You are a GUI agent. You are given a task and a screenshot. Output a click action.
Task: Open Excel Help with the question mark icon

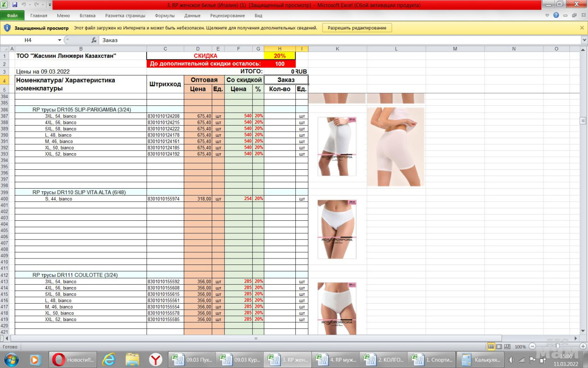556,15
